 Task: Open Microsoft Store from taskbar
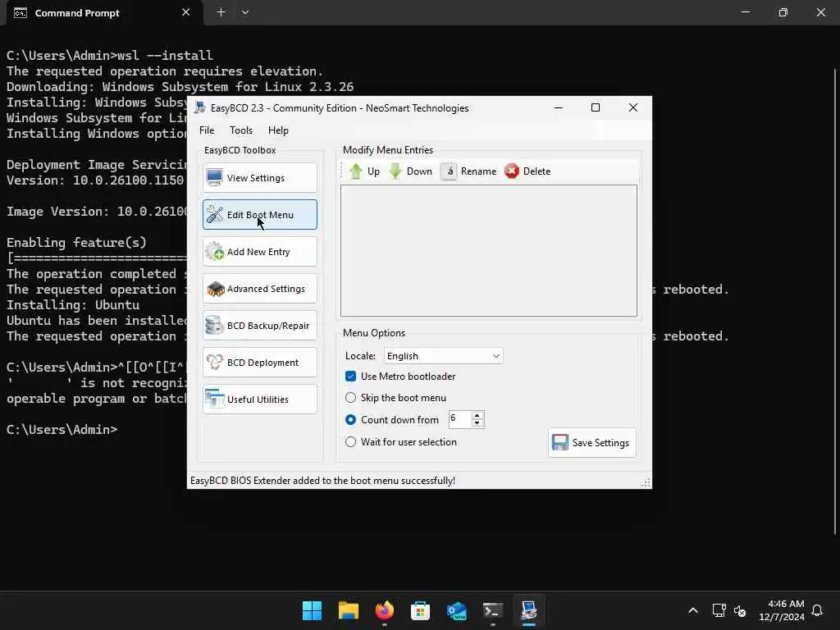(421, 610)
